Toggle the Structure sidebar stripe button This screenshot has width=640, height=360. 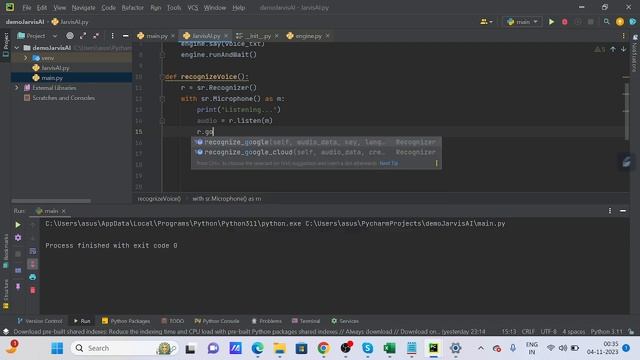click(5, 294)
